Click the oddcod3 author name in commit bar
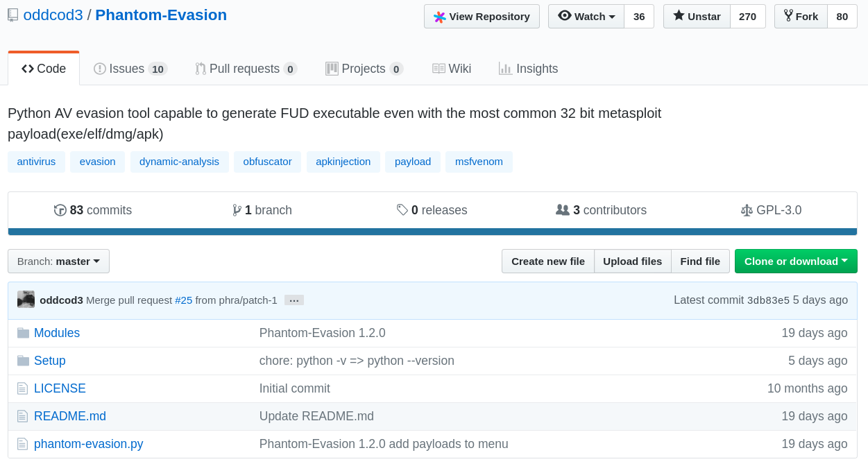This screenshot has width=868, height=464. coord(62,300)
